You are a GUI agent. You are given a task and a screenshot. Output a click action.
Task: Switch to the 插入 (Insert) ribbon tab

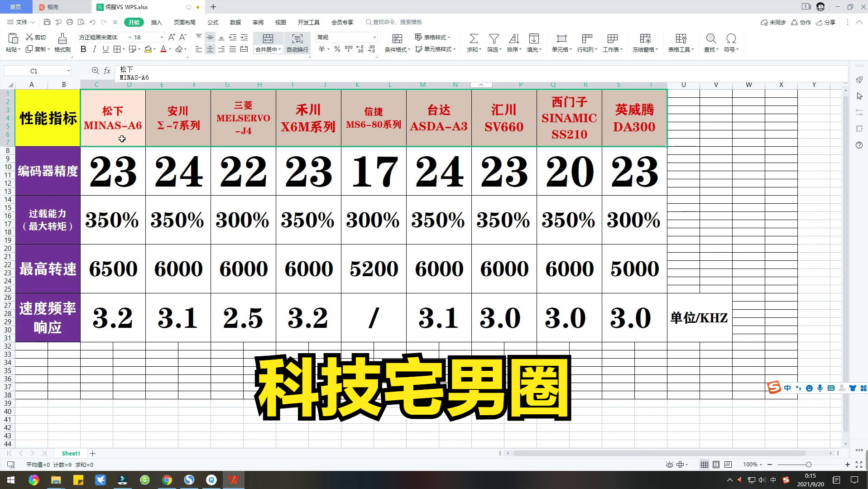click(156, 22)
